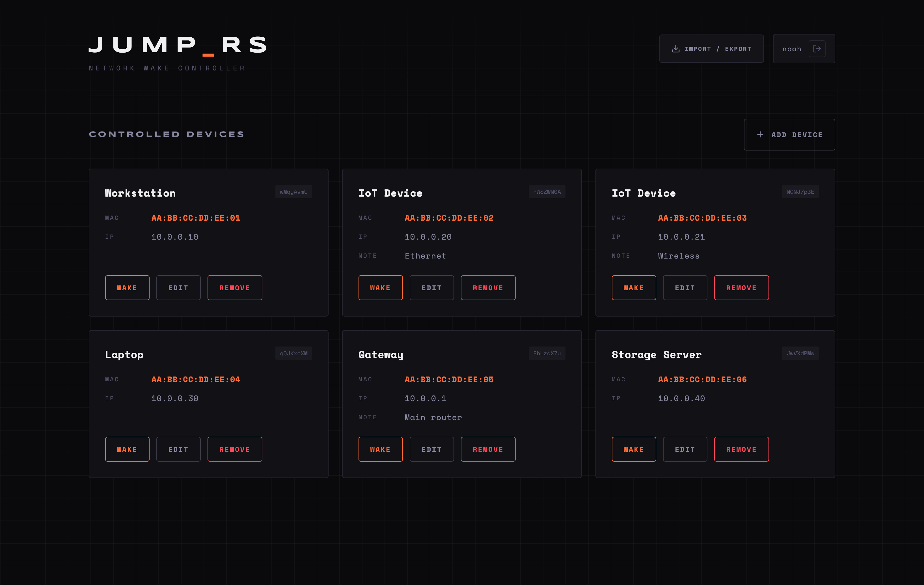Click the Controlled Devices heading

tap(167, 134)
